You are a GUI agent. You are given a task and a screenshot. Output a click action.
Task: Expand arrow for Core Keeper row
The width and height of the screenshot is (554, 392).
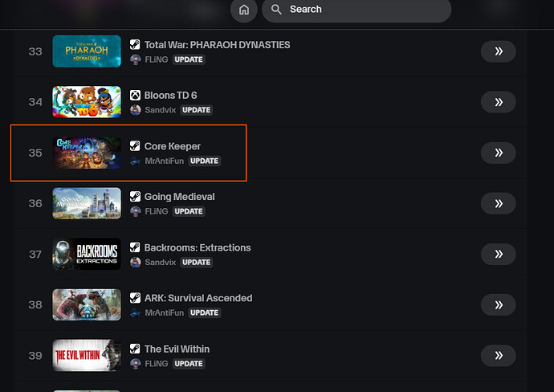(x=498, y=153)
